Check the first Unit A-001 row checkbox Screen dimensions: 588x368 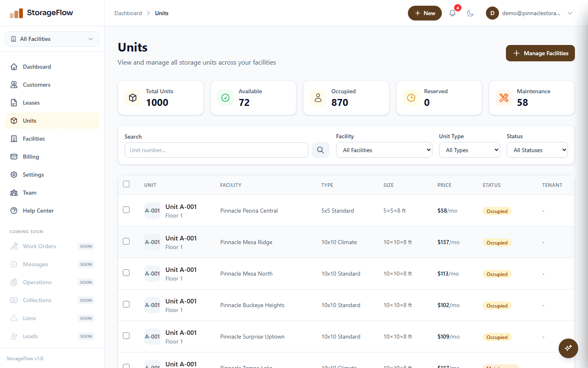(126, 209)
